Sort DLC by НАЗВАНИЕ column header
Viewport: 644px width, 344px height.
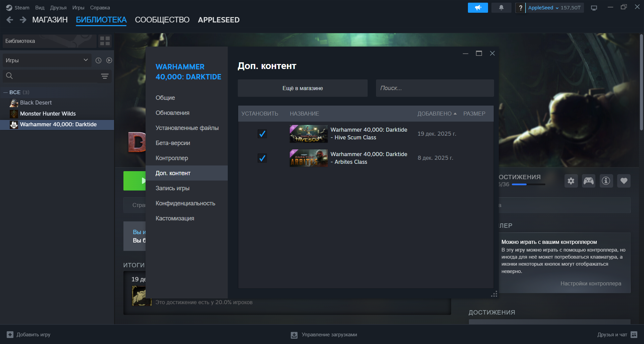click(x=304, y=114)
